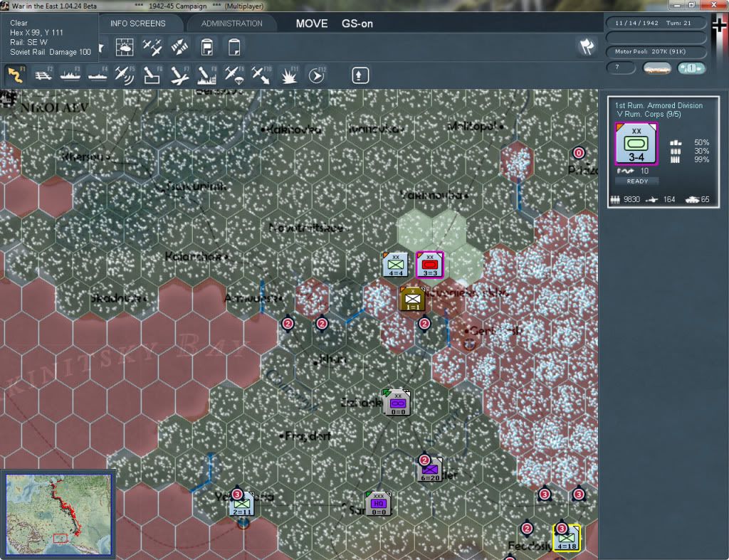The width and height of the screenshot is (729, 560).
Task: Toggle air units crossed planes icon
Action: (x=152, y=47)
